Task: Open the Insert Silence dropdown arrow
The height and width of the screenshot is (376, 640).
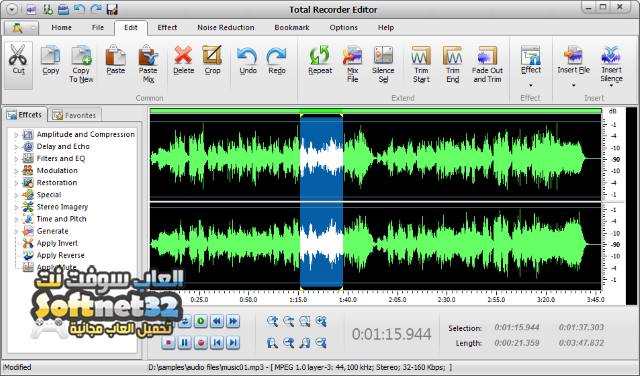Action: 611,86
